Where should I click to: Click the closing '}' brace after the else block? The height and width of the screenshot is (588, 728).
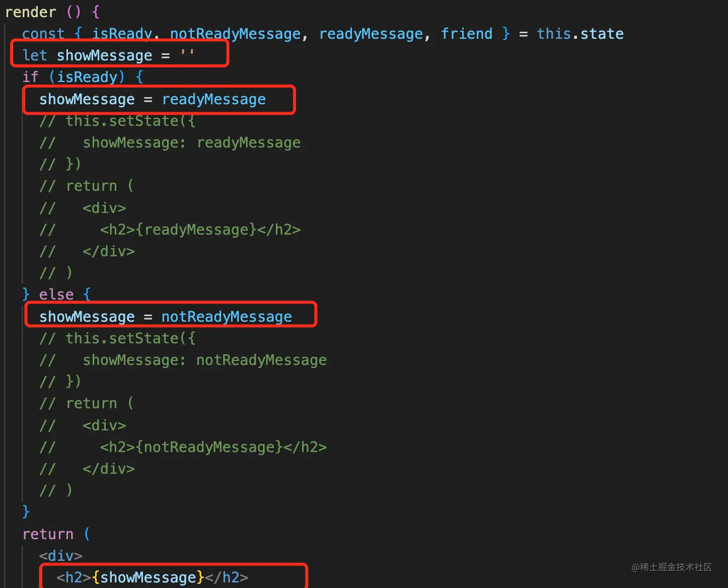point(26,511)
